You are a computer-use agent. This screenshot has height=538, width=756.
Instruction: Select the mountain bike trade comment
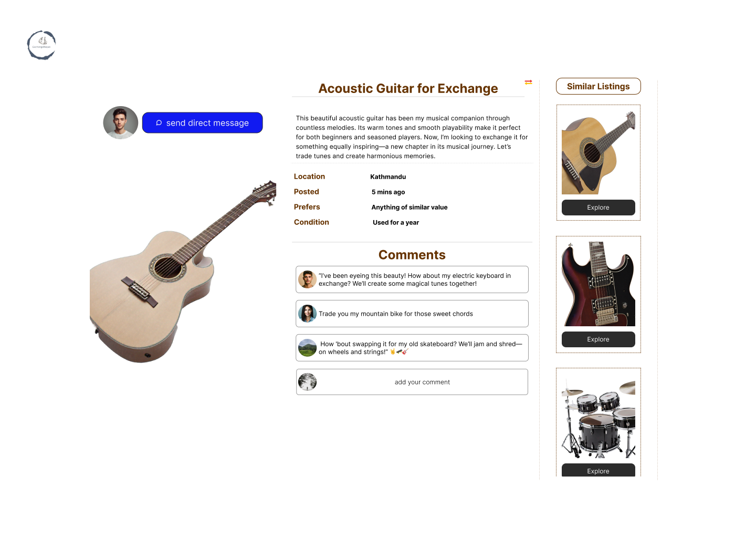click(412, 314)
